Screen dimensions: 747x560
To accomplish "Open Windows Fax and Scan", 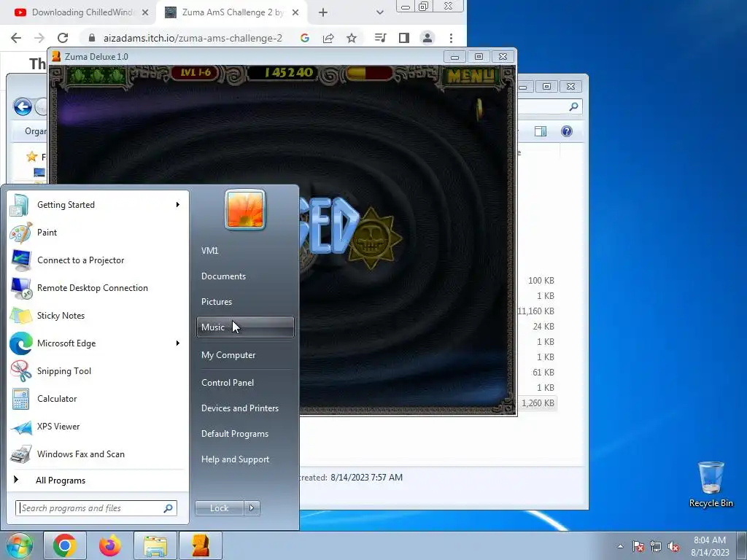I will click(x=98, y=454).
